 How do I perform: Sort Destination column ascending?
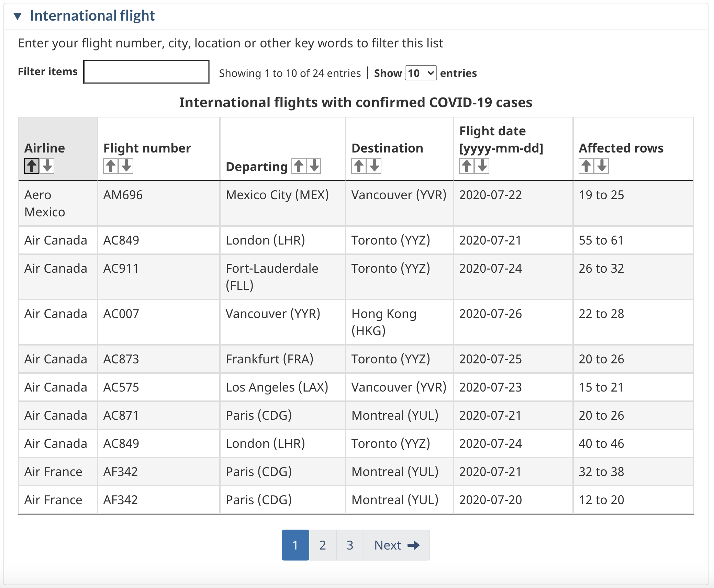(359, 166)
